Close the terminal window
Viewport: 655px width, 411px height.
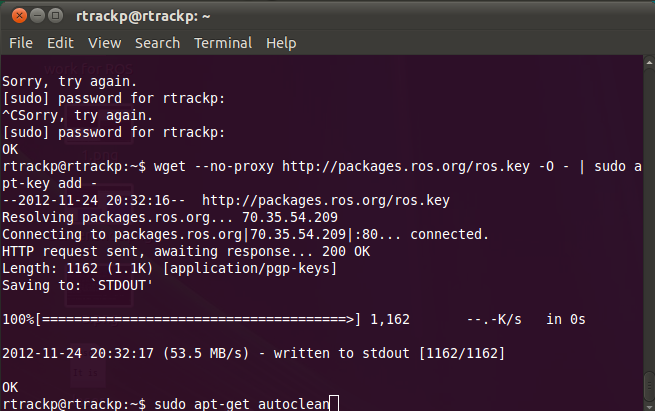click(15, 16)
